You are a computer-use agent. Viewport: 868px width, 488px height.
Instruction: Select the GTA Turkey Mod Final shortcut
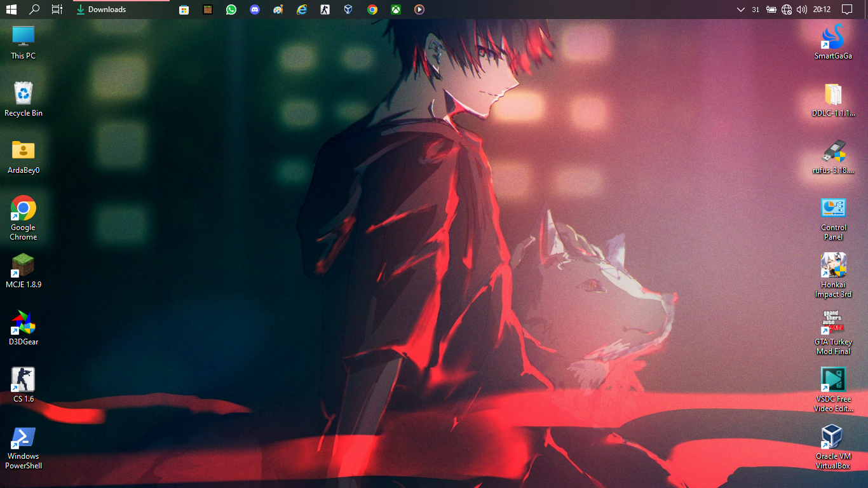[x=833, y=332]
